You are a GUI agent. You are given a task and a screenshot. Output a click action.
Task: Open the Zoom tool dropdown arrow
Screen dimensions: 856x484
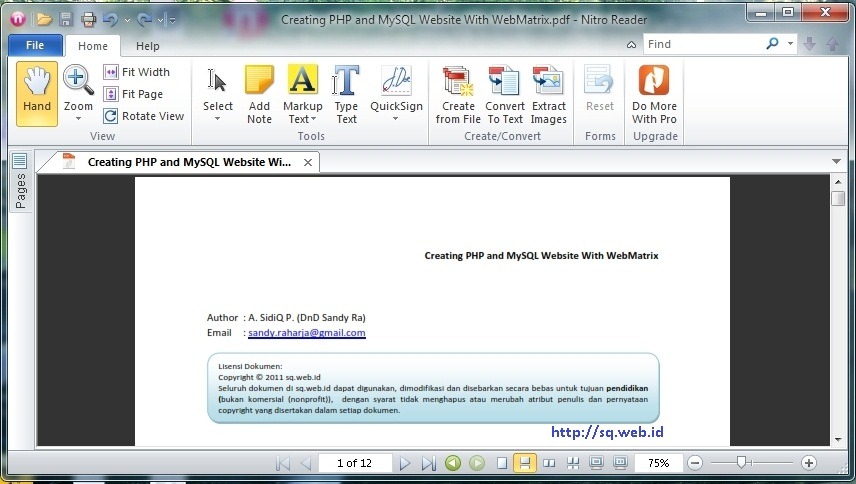click(x=78, y=118)
